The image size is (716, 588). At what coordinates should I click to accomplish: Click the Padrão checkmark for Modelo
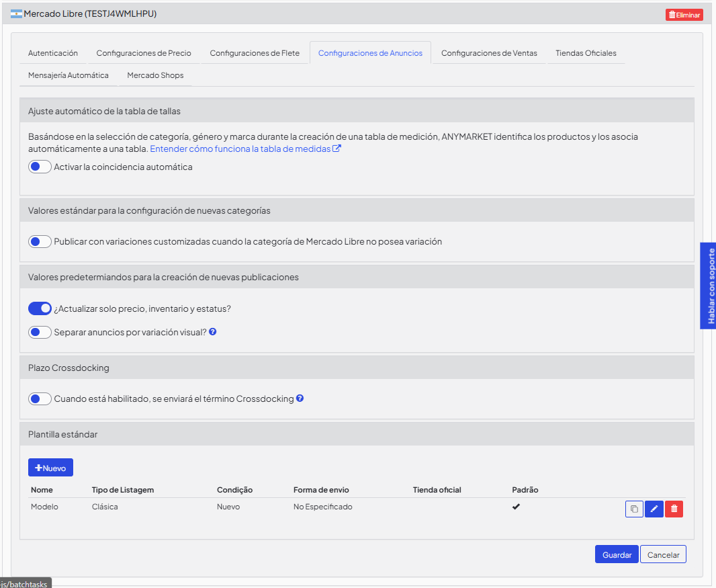tap(516, 507)
